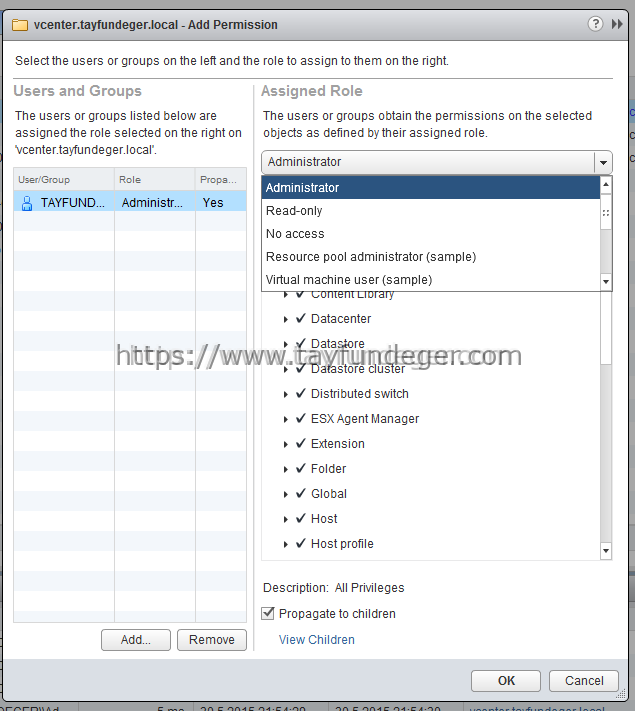The height and width of the screenshot is (711, 635).
Task: Toggle the Extension privilege checkmark
Action: 301,443
